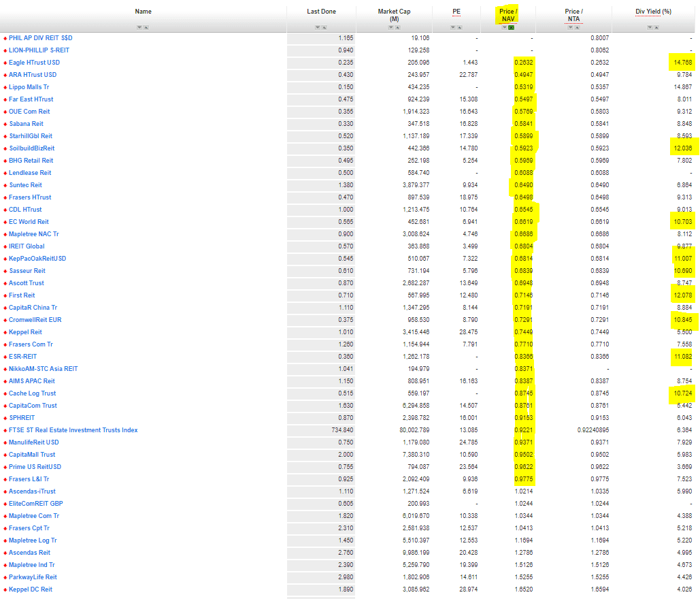The image size is (700, 599).
Task: Open the Ascott Trust link
Action: tap(27, 283)
